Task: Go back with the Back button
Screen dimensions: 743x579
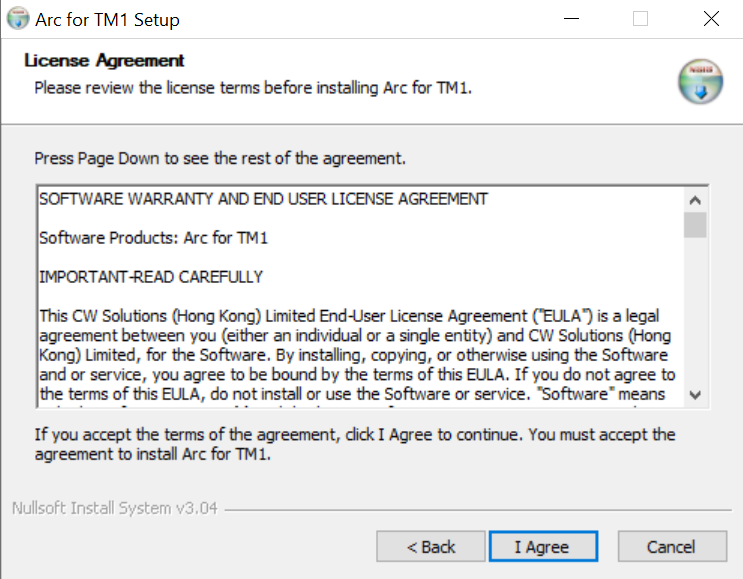Action: click(x=431, y=546)
